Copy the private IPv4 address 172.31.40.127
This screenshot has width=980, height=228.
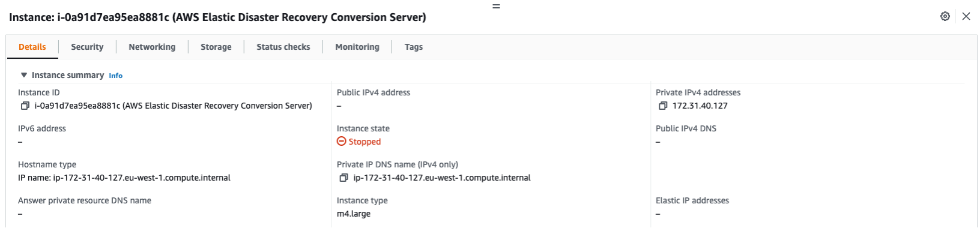662,106
